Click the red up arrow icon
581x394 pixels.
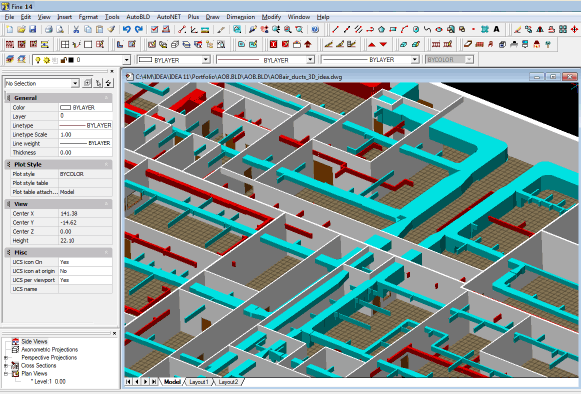coord(372,44)
